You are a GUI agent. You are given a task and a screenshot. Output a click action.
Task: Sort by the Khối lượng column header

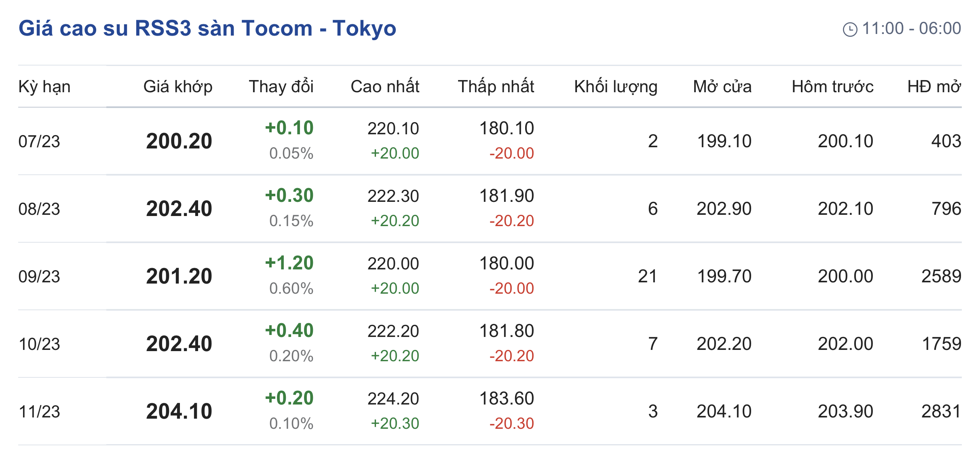point(615,87)
